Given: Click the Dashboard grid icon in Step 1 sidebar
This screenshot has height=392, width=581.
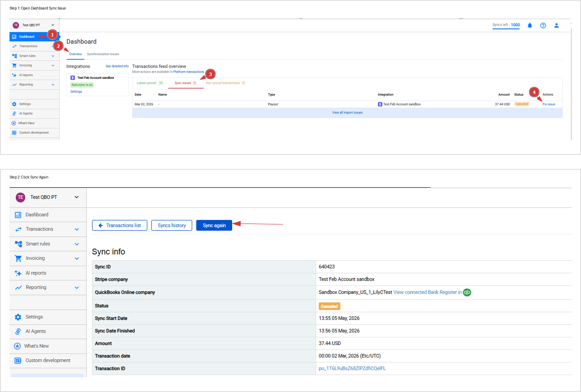Looking at the screenshot, I should pos(14,37).
